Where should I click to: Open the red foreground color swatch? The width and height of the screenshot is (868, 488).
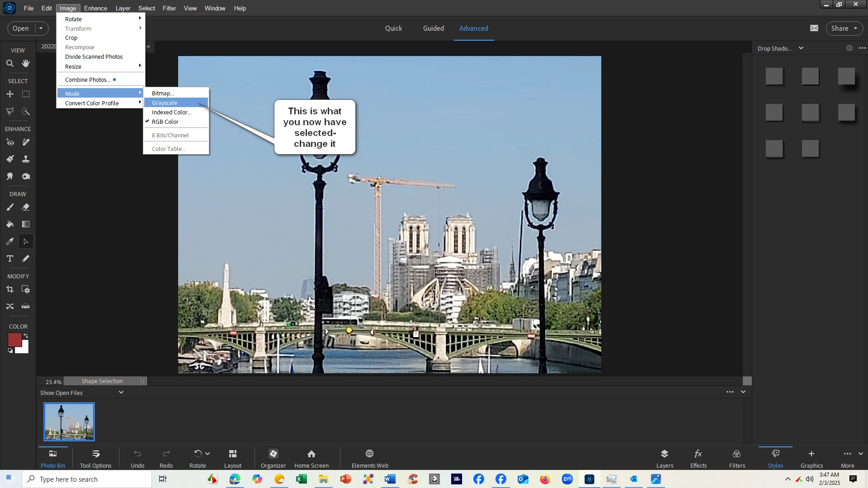(x=14, y=340)
